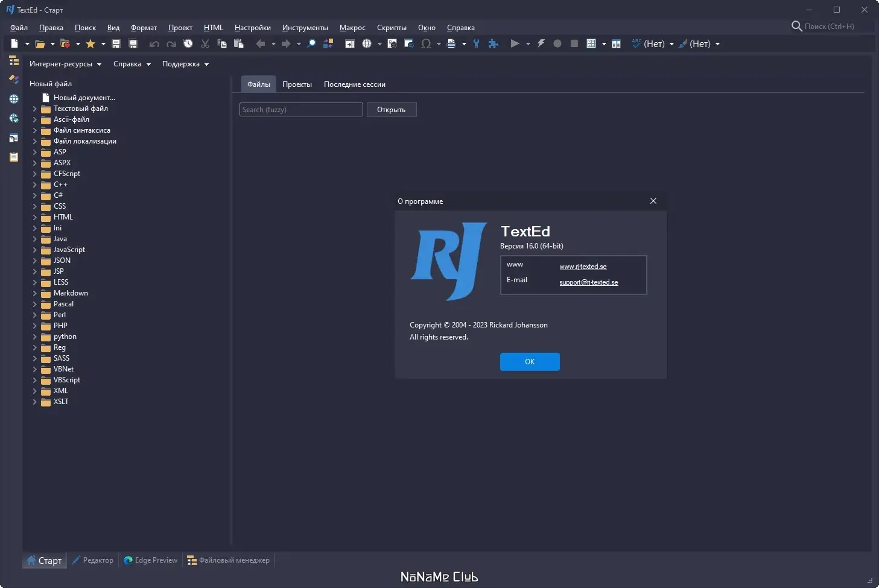Viewport: 879px width, 588px height.
Task: Click the Forward navigation arrow icon
Action: click(286, 43)
